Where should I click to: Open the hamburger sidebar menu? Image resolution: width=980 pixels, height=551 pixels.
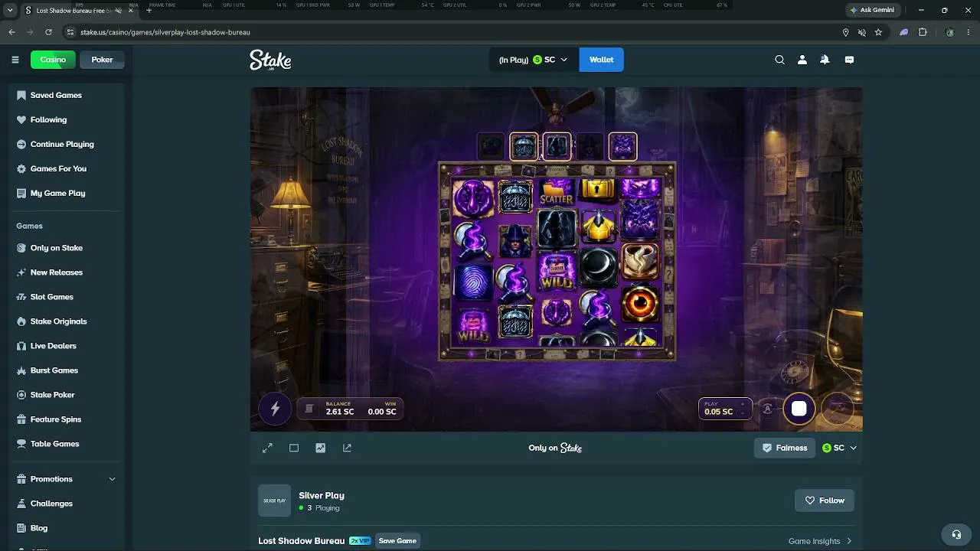pos(15,60)
